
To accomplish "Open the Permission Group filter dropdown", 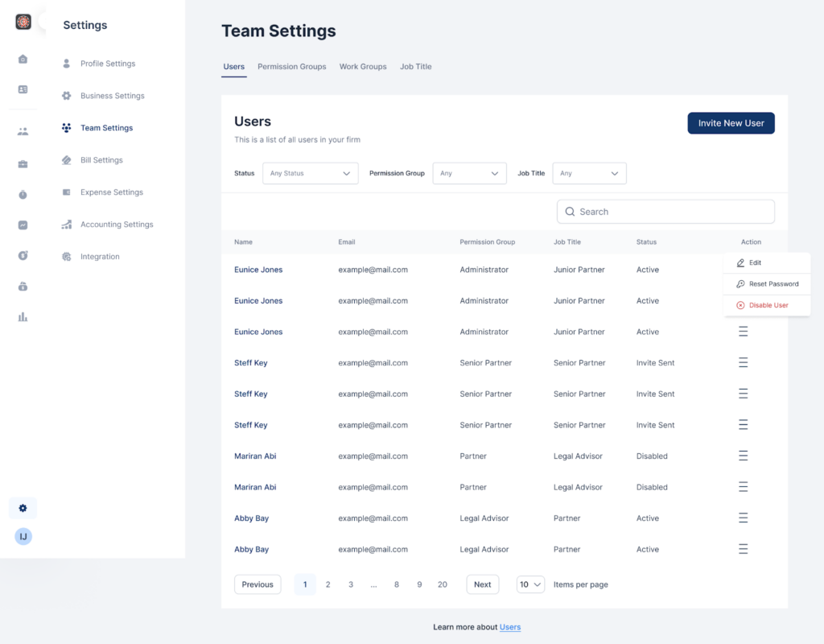I will [x=469, y=173].
